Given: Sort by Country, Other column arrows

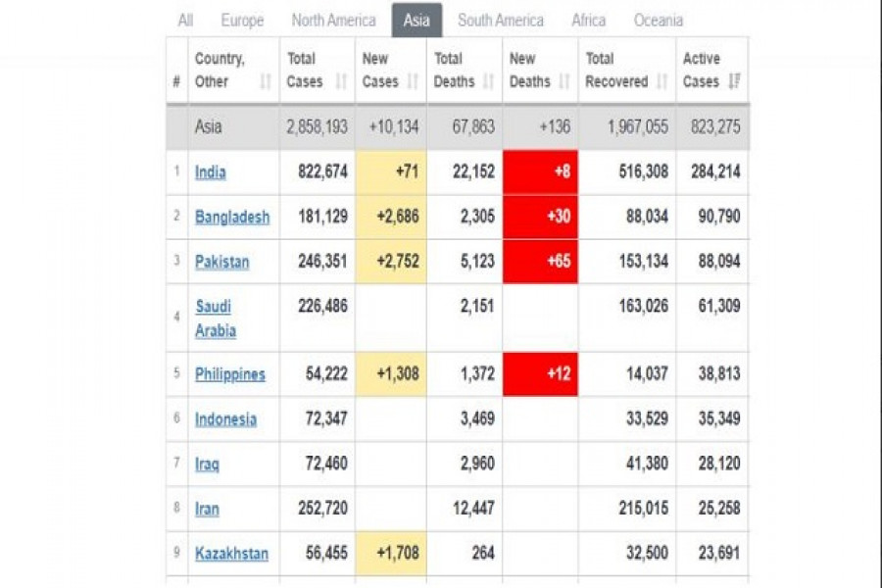Looking at the screenshot, I should click(265, 82).
